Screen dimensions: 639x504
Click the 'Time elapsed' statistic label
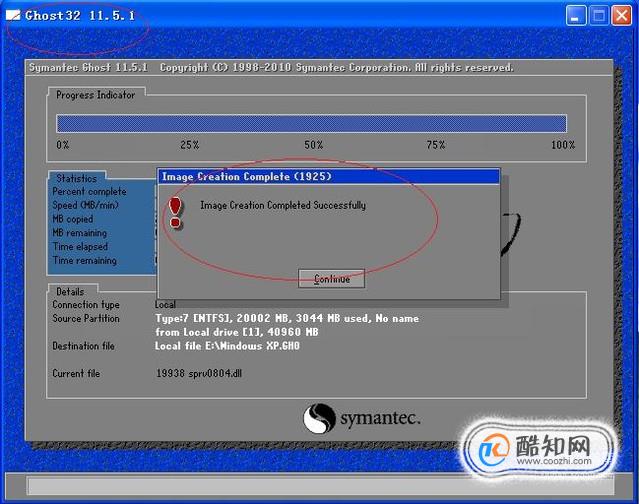pyautogui.click(x=80, y=246)
